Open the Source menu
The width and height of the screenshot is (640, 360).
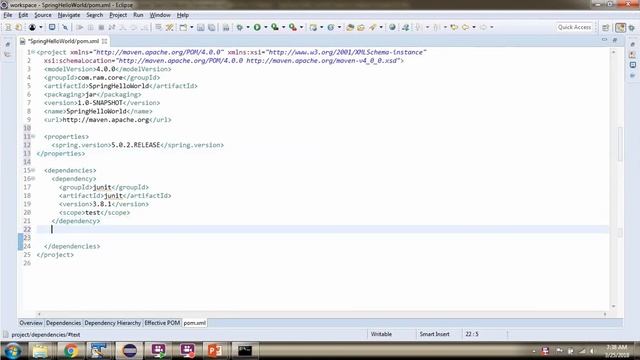tap(43, 15)
